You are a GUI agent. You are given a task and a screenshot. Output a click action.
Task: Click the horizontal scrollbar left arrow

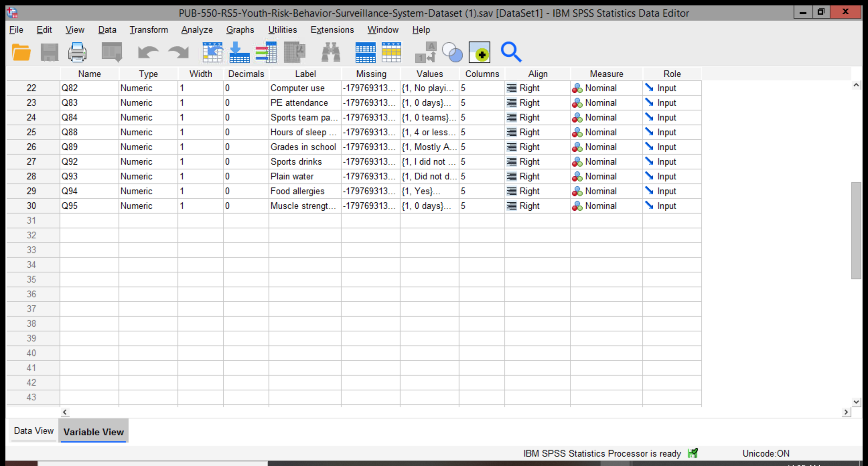(65, 412)
